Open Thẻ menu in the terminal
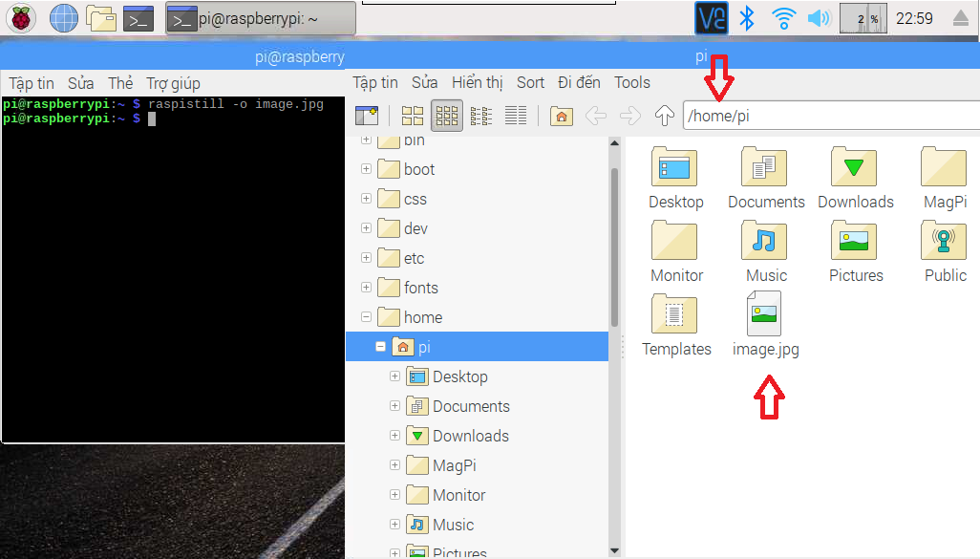 [x=120, y=83]
